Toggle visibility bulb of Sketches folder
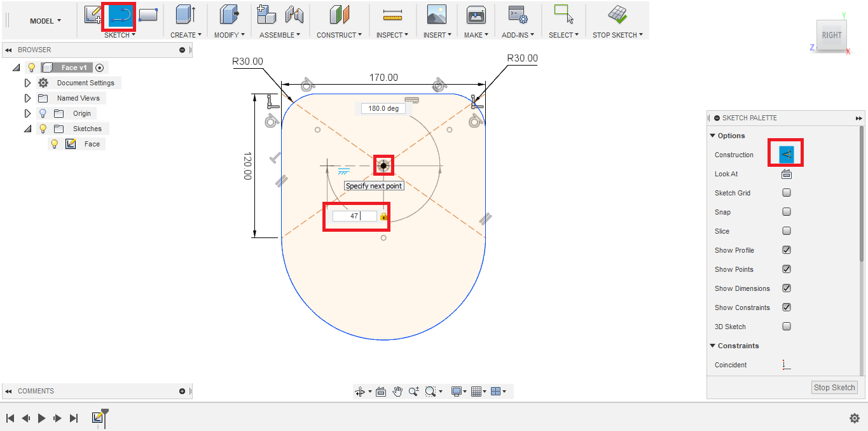Screen dimensions: 868x431 tap(43, 129)
